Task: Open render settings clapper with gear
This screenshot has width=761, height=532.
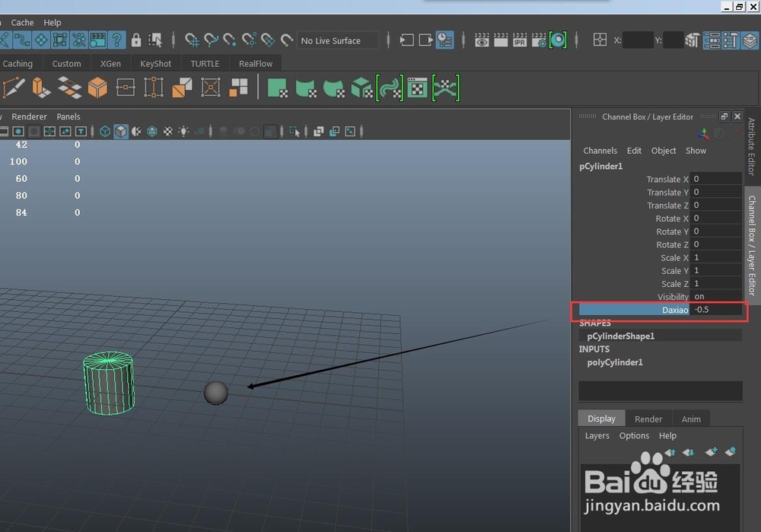Action: [539, 40]
